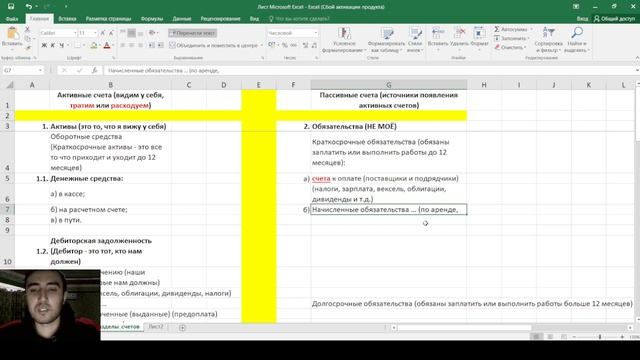
Task: Click the Tell Me search box
Action: [x=302, y=18]
